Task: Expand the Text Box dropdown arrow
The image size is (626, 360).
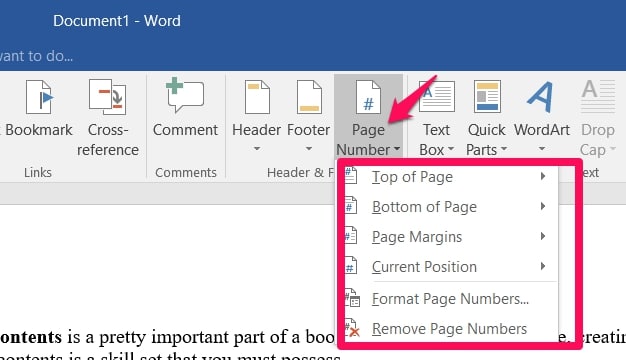Action: tap(451, 149)
